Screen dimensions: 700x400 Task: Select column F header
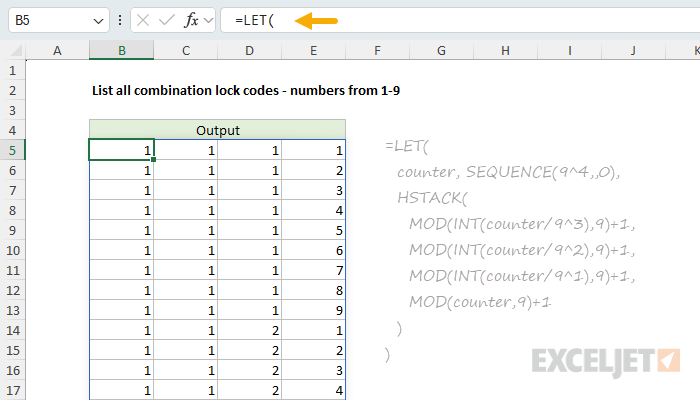[x=377, y=50]
